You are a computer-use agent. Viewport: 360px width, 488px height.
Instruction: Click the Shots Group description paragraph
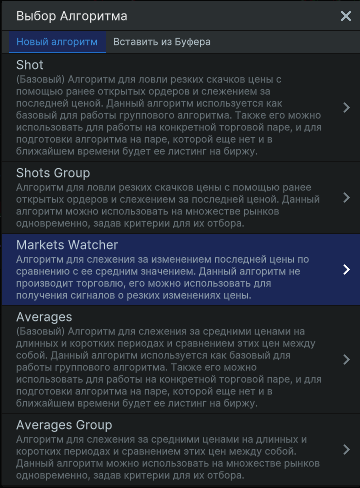coord(168,205)
